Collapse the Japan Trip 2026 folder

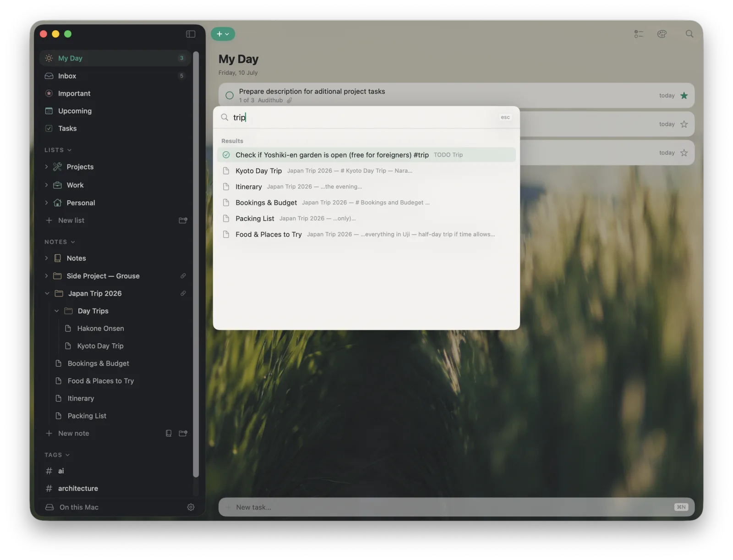pyautogui.click(x=47, y=293)
